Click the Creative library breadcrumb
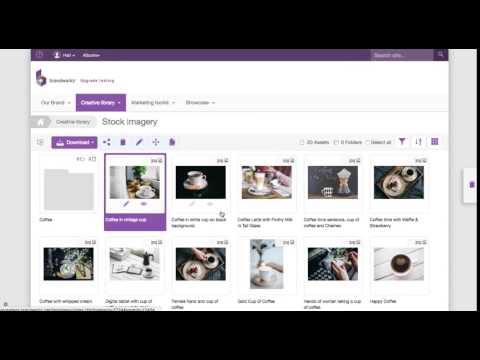This screenshot has height=360, width=480. pyautogui.click(x=73, y=122)
